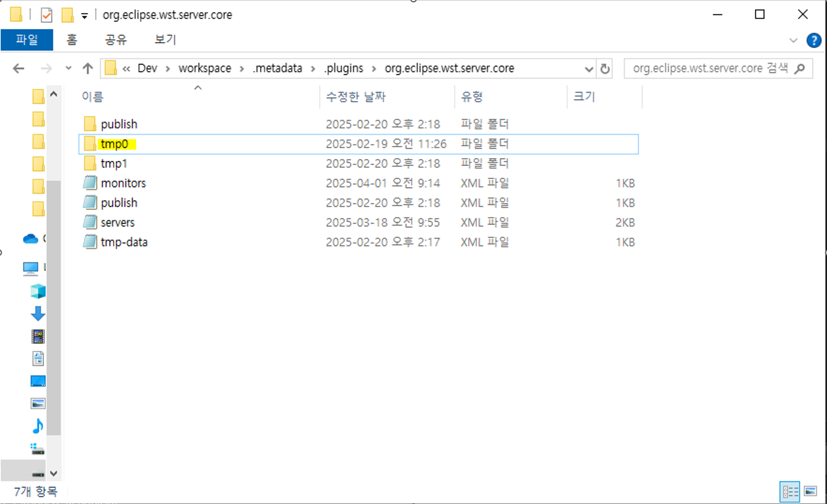This screenshot has height=504, width=827.
Task: Click the Properties checkmark icon in title bar
Action: [x=47, y=16]
